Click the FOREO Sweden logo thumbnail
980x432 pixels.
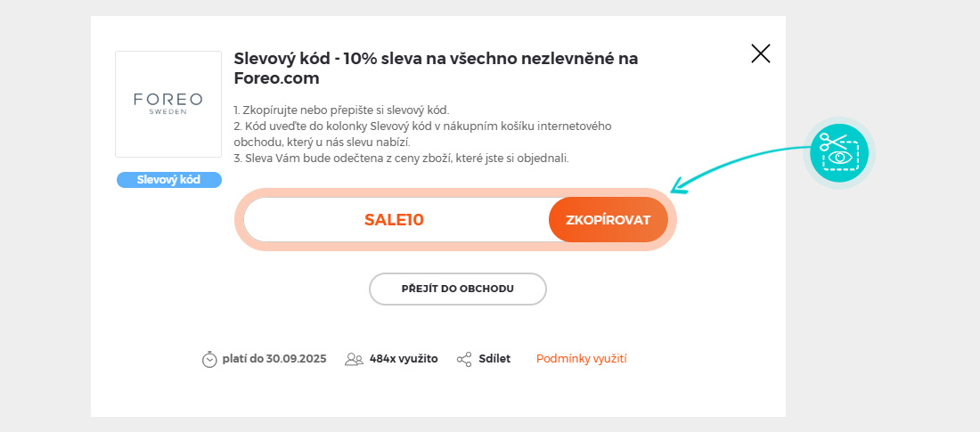click(x=168, y=104)
